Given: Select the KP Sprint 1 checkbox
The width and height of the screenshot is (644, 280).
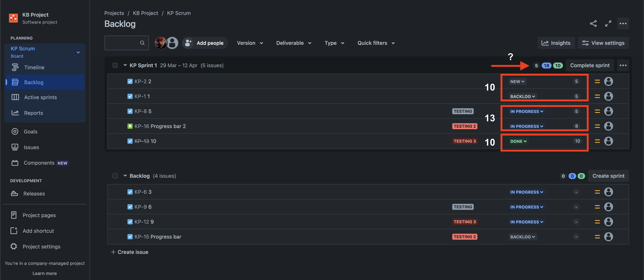Looking at the screenshot, I should [x=115, y=65].
